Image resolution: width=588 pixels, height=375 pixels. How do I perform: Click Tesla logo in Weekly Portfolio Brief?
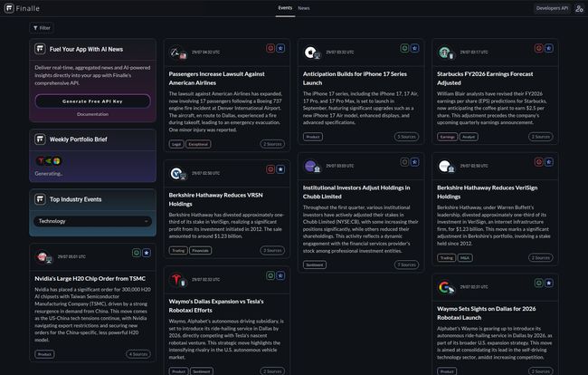click(x=41, y=160)
